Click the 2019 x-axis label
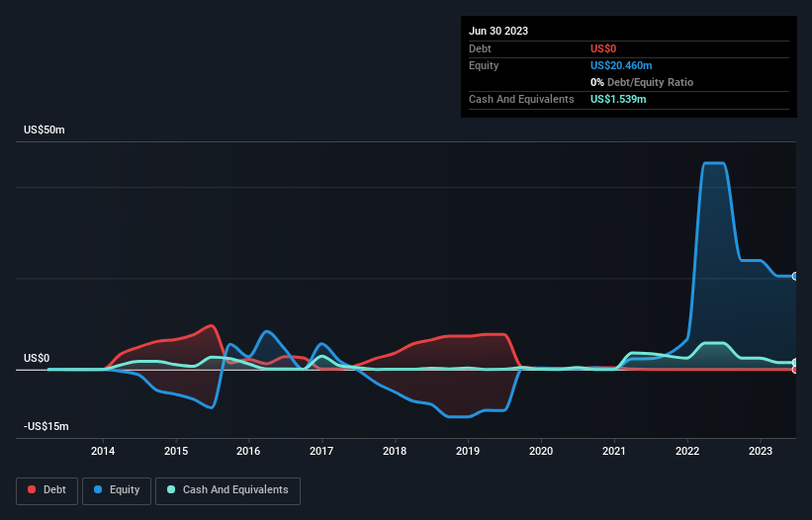The width and height of the screenshot is (812, 520). [468, 451]
